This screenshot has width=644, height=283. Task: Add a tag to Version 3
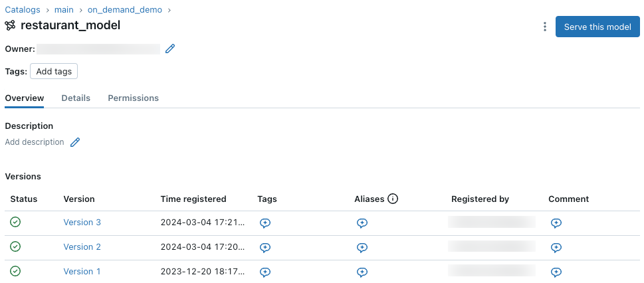265,223
